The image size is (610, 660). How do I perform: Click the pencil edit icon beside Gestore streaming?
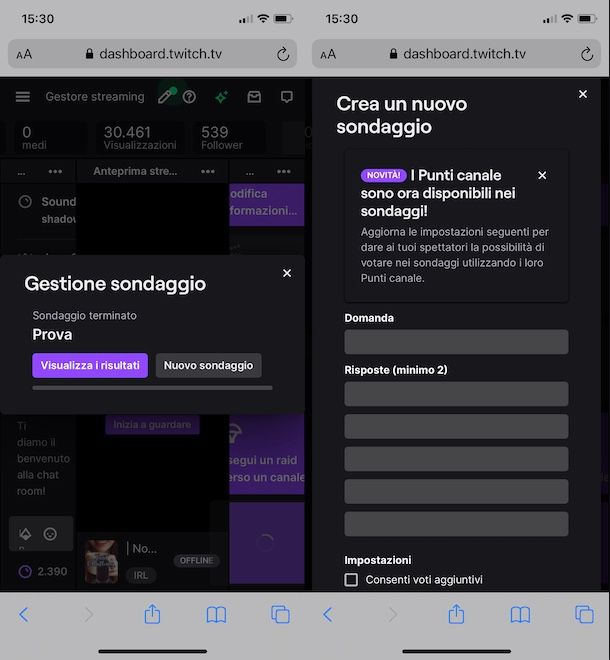(x=166, y=96)
